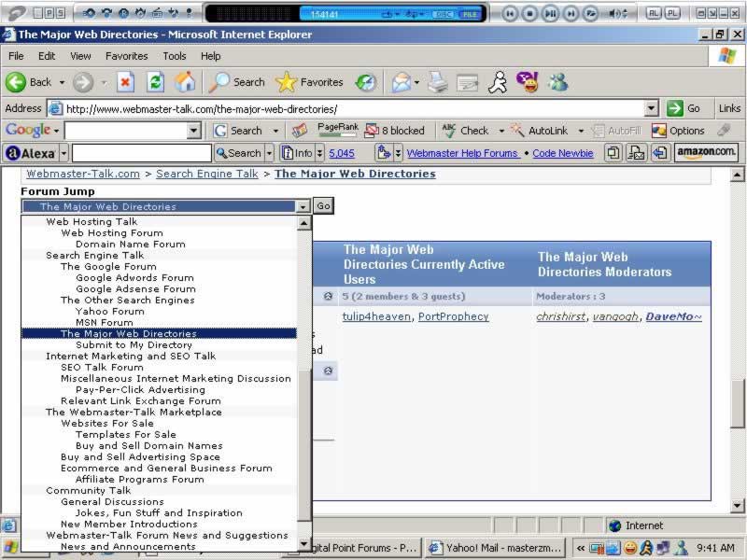This screenshot has width=747, height=560.
Task: Click the Alexa logo button
Action: (31, 153)
